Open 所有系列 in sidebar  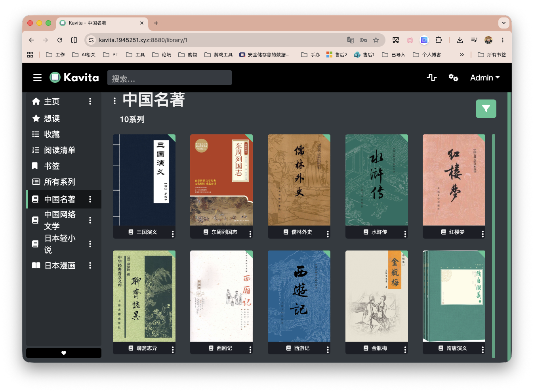[x=60, y=182]
